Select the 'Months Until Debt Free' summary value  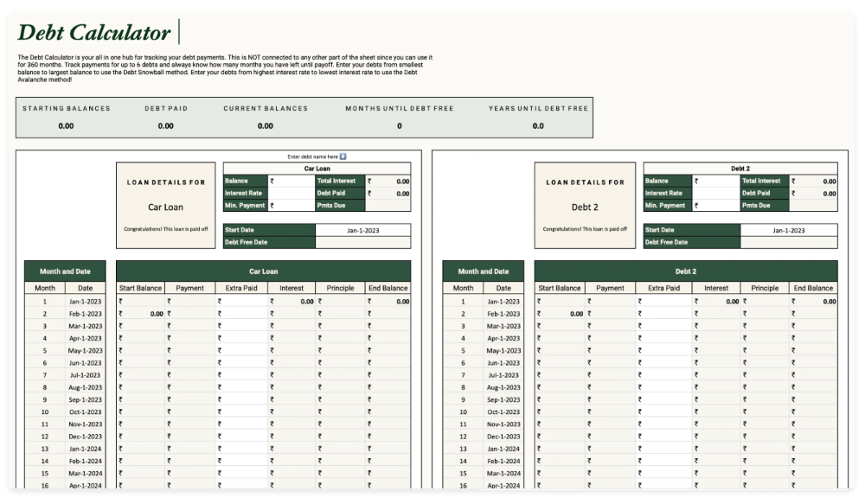pos(399,126)
